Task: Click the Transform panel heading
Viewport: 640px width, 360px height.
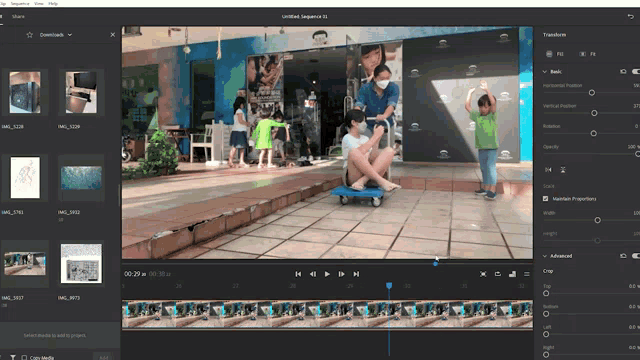Action: tap(554, 35)
